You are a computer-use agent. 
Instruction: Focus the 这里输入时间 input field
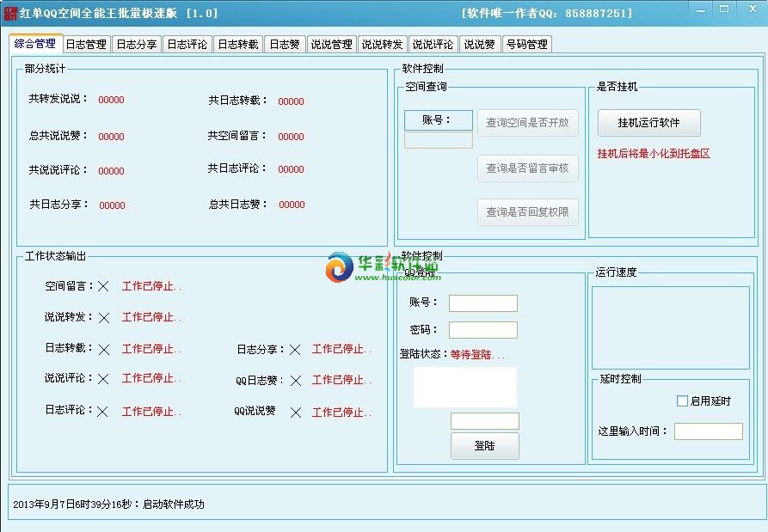pyautogui.click(x=709, y=431)
